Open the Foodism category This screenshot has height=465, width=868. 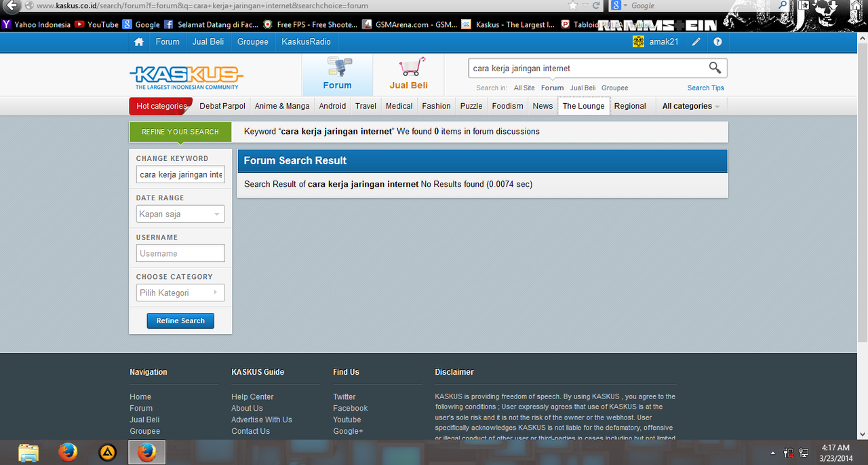click(x=507, y=106)
